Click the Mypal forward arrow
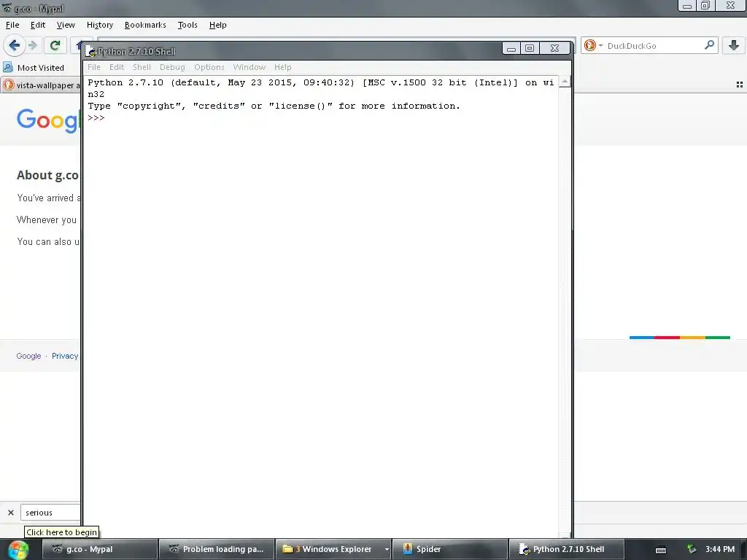Screen dimensions: 747x560 (x=32, y=45)
